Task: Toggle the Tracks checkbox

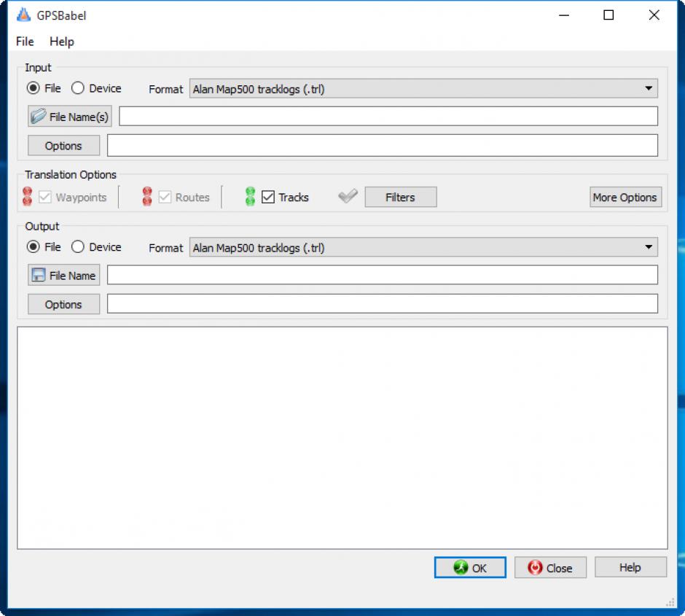Action: tap(267, 197)
